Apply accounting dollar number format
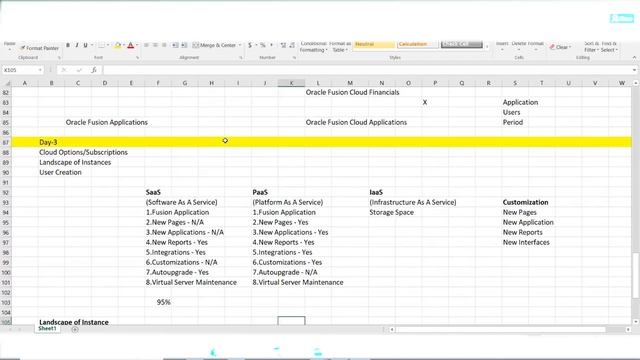This screenshot has height=360, width=640. [x=250, y=45]
